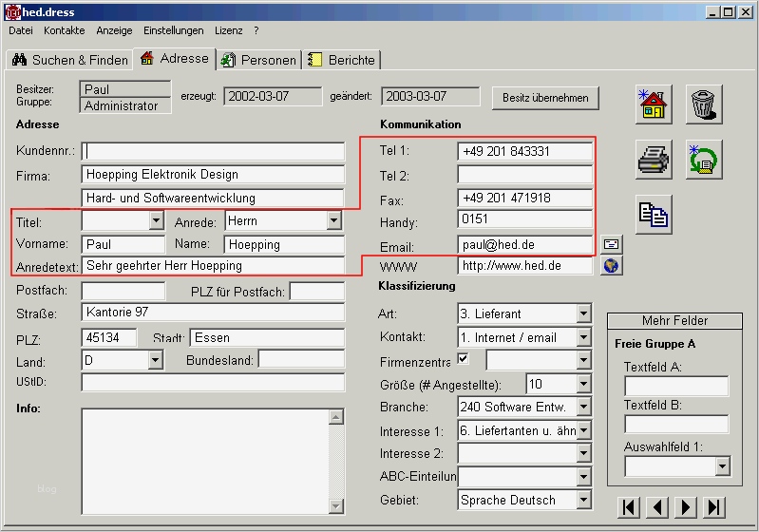Open the Kontakte menu
Image resolution: width=759 pixels, height=532 pixels.
64,30
